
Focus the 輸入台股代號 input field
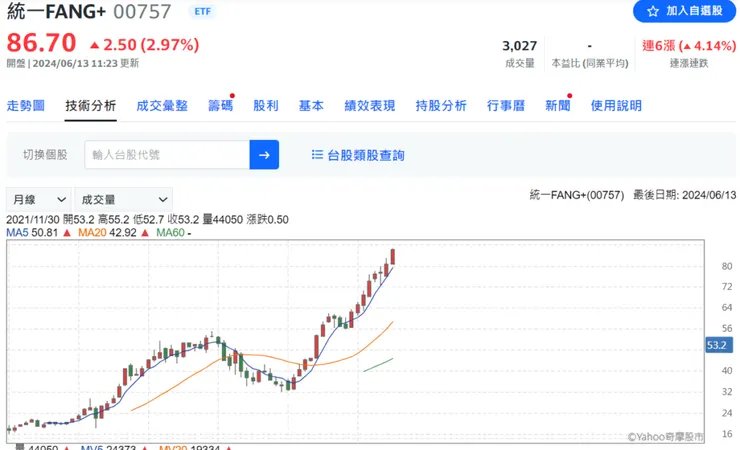pos(167,155)
